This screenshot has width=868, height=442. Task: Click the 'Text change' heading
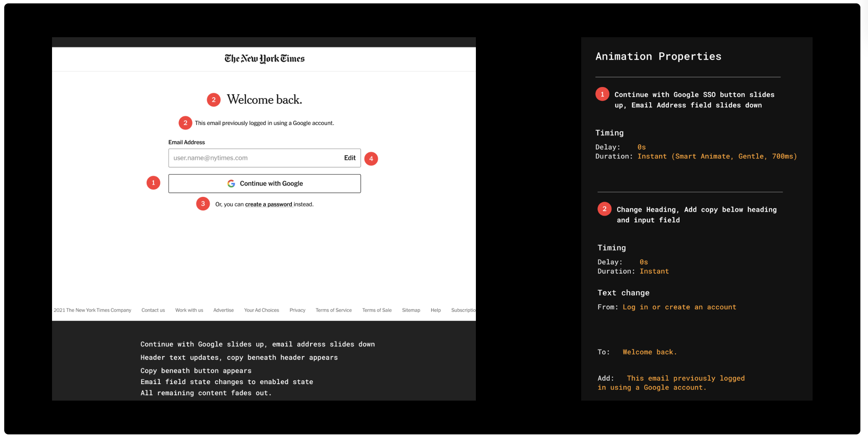(x=624, y=293)
